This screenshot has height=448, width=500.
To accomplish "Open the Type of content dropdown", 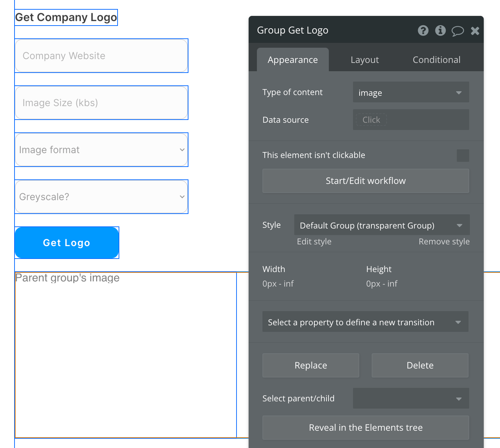I will (411, 92).
